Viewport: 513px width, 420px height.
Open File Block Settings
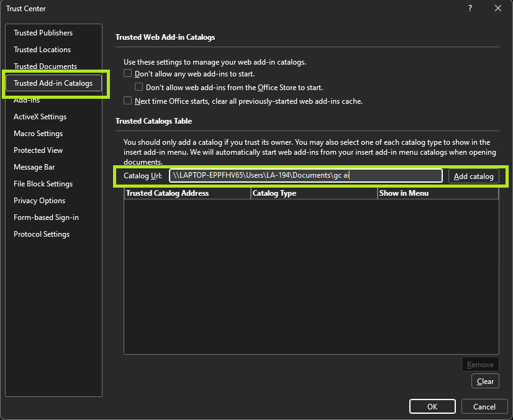click(43, 184)
